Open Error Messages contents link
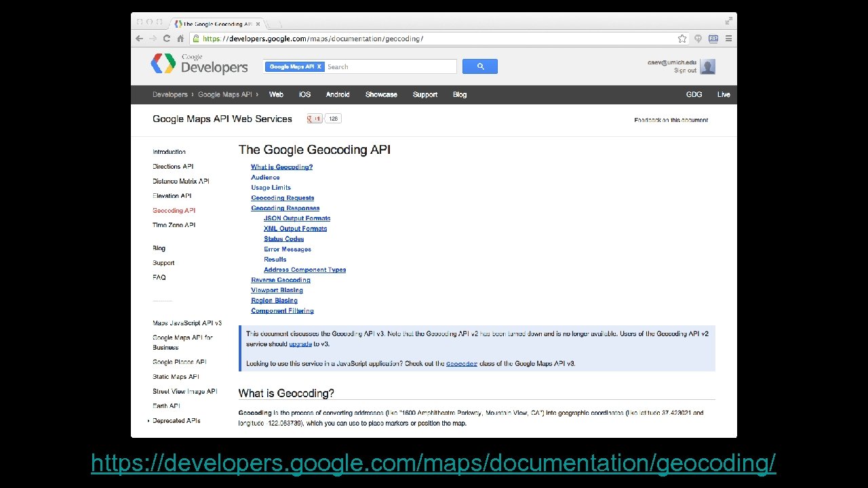 pyautogui.click(x=288, y=249)
